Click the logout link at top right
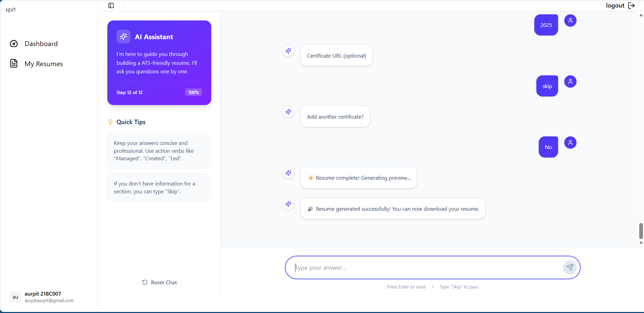644x313 pixels. point(615,5)
